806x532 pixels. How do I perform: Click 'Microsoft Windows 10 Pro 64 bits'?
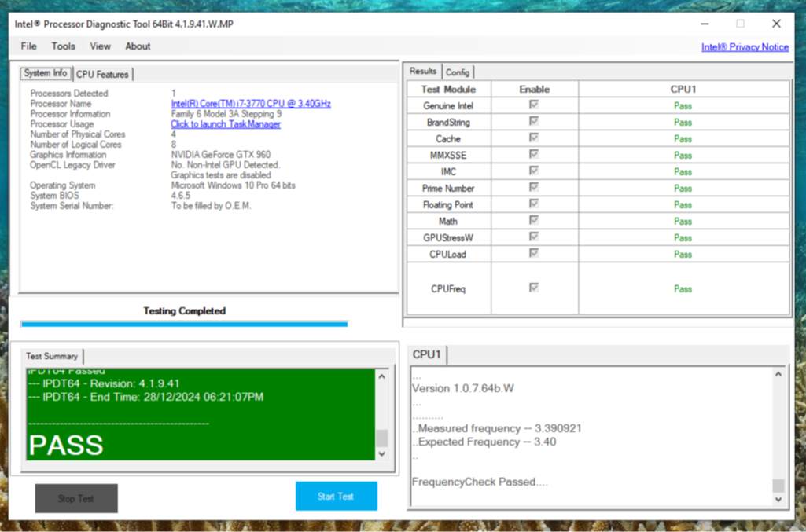[233, 185]
